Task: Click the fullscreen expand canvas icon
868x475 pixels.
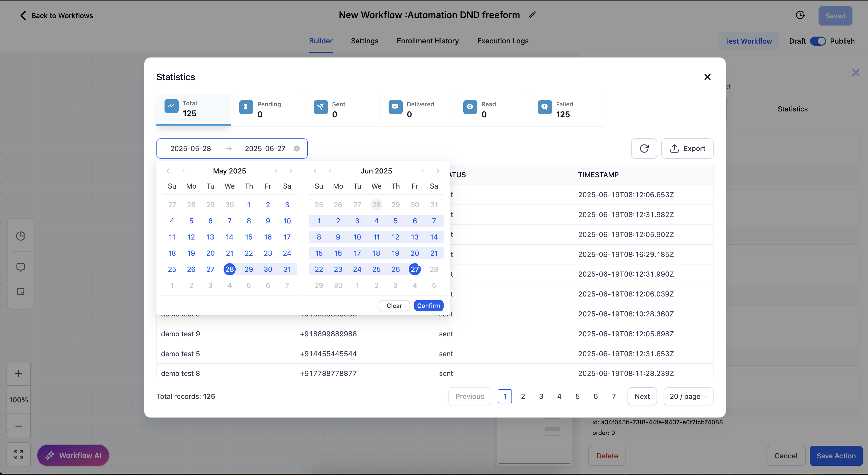Action: click(19, 455)
